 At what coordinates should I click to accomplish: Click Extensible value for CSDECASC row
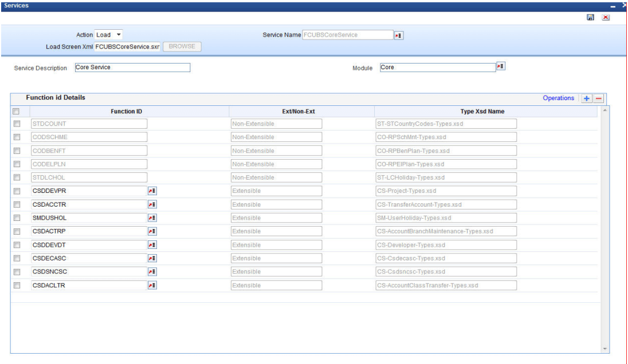[x=276, y=258]
